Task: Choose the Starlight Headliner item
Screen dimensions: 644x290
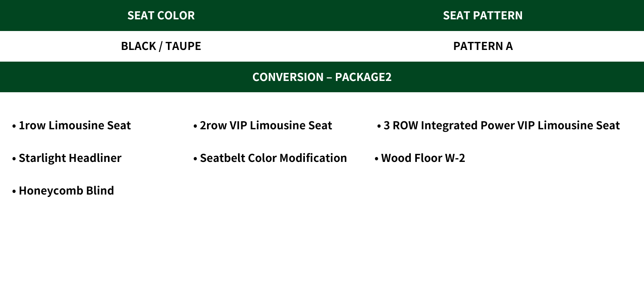Action: point(70,158)
